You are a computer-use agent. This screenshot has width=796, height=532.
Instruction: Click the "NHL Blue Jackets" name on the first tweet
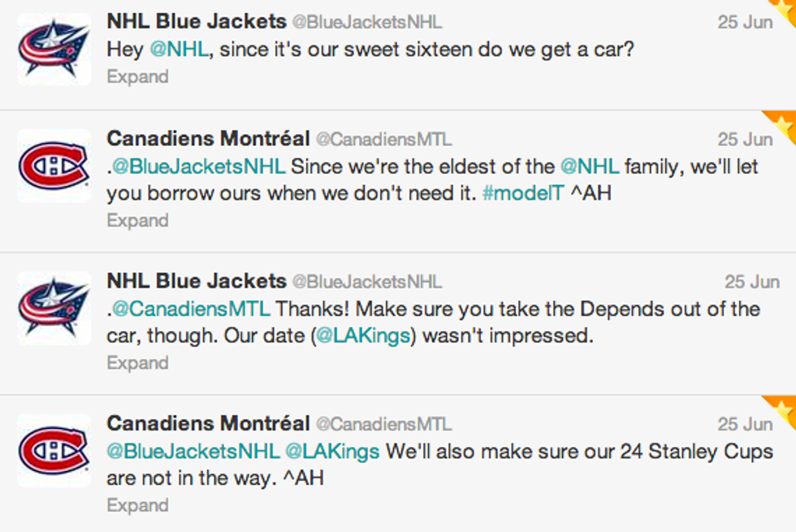(x=197, y=21)
